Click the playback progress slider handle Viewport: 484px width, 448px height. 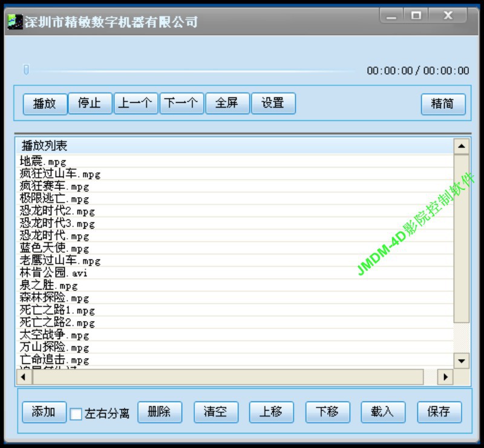[26, 70]
